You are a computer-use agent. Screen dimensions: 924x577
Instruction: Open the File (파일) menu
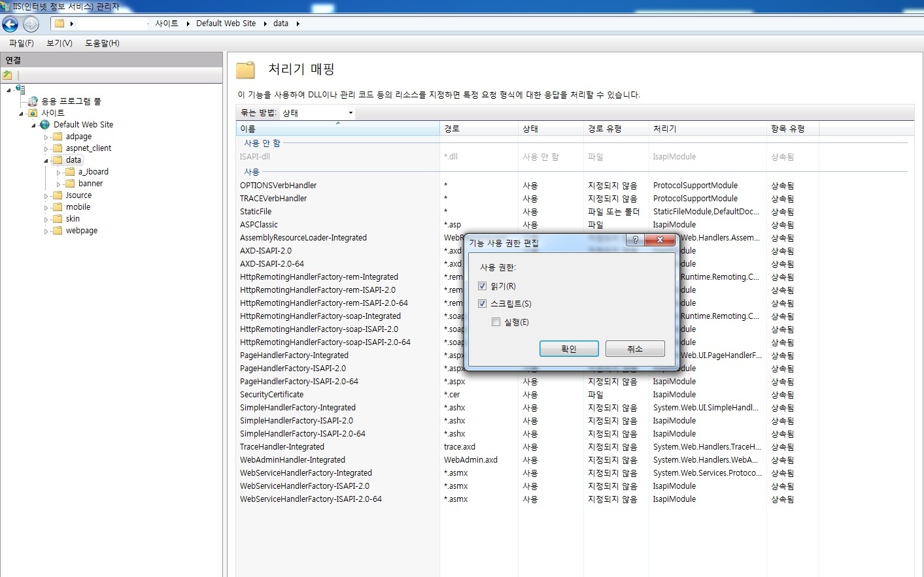click(x=22, y=43)
